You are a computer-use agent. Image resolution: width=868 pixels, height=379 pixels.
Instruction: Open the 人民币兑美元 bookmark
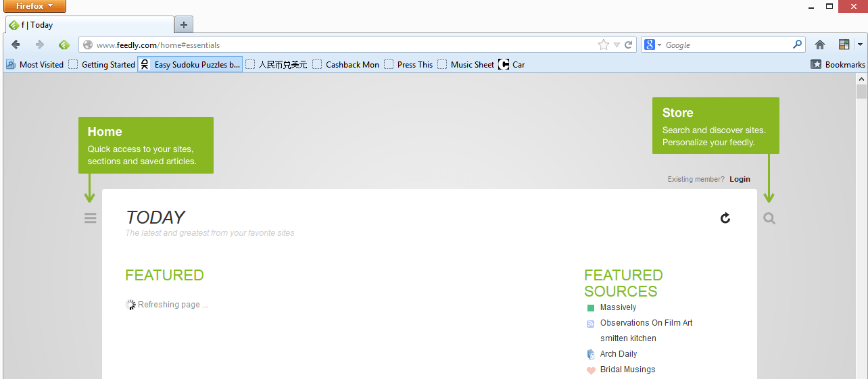click(276, 64)
